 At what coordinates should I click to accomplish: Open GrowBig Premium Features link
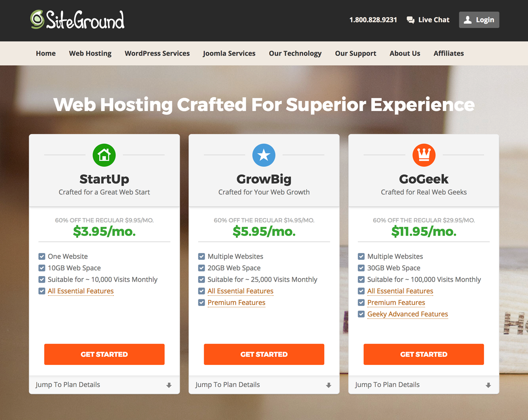(236, 302)
